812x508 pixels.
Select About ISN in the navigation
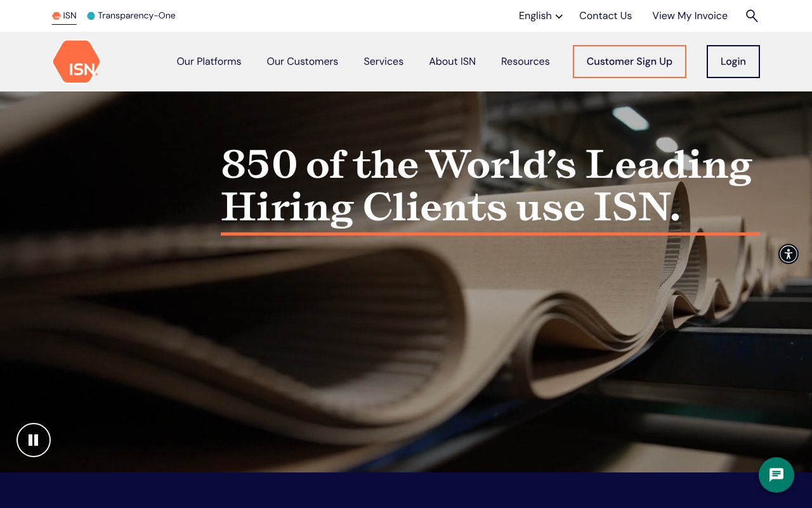[x=452, y=62]
